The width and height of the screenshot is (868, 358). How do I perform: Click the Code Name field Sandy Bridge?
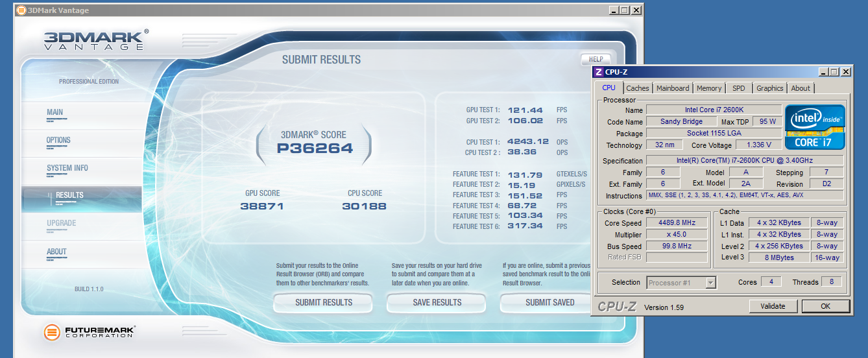pyautogui.click(x=681, y=122)
